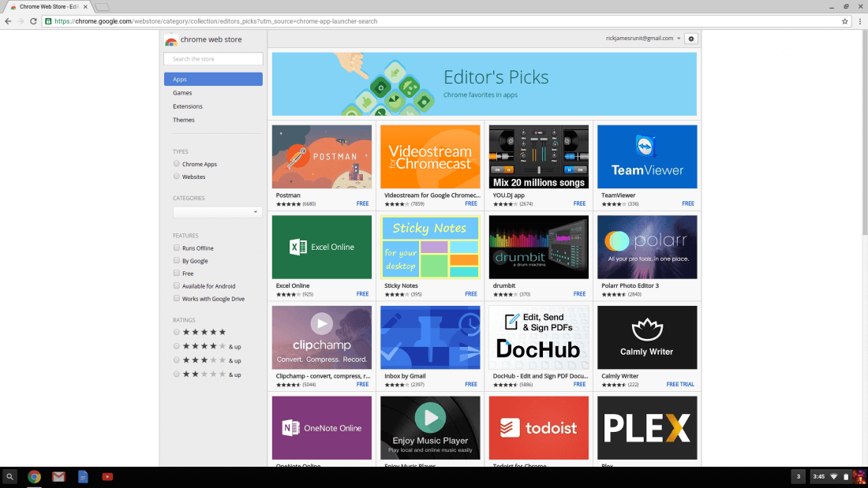Expand the Categories dropdown
The width and height of the screenshot is (868, 488).
tap(218, 212)
